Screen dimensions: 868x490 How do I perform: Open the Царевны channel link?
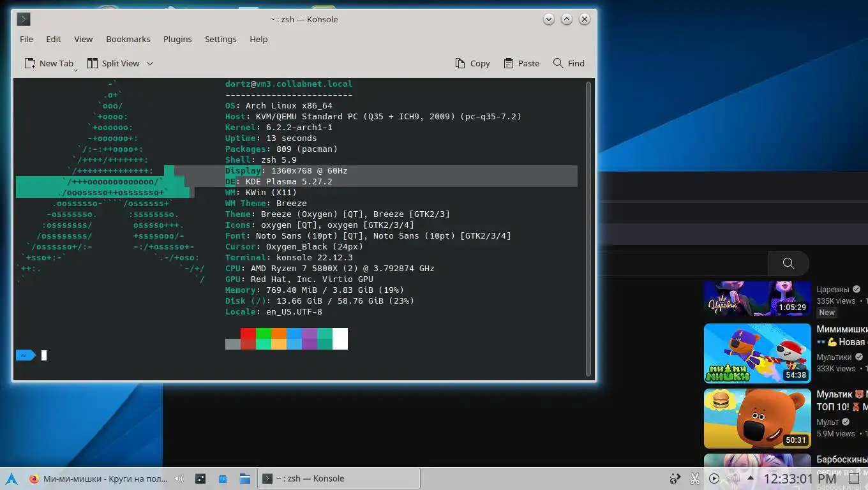click(833, 290)
